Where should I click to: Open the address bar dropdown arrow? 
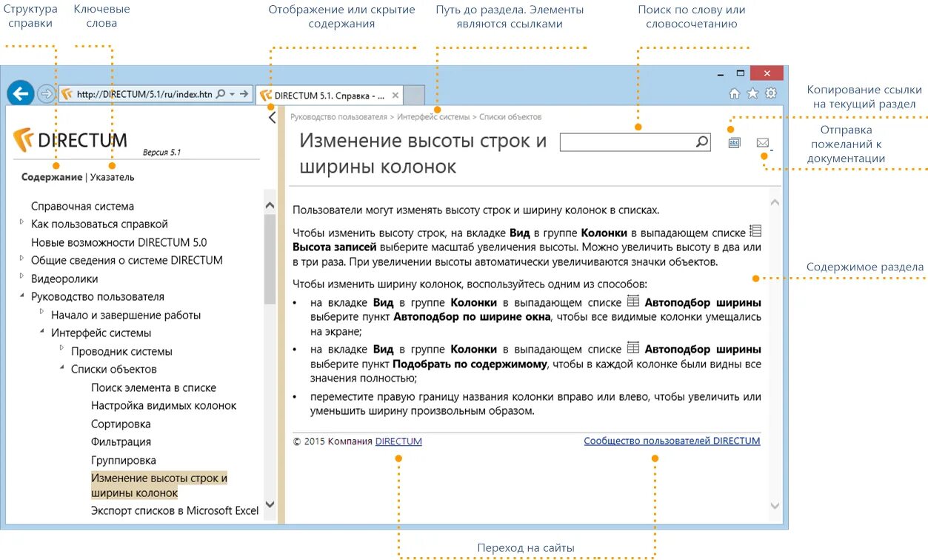(x=233, y=94)
